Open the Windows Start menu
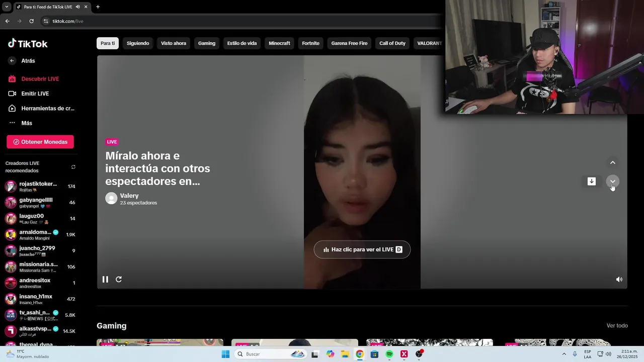Image resolution: width=644 pixels, height=362 pixels. tap(225, 354)
